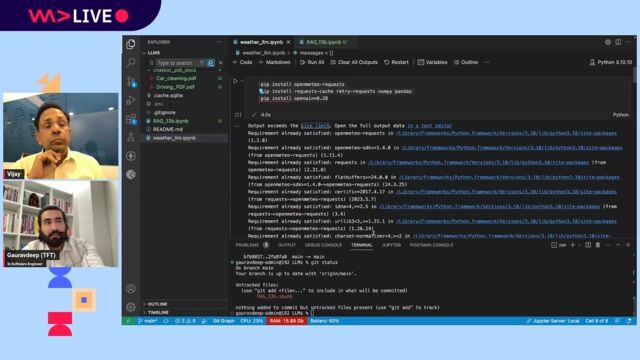Change cell language mode Python
Viewport: 640px width, 360px height.
click(x=620, y=115)
